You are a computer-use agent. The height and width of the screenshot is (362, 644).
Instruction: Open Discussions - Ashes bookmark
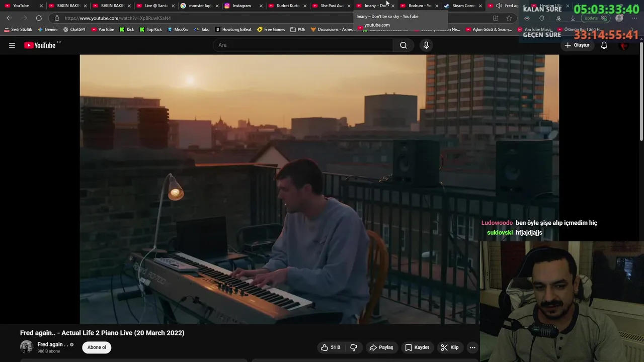332,29
